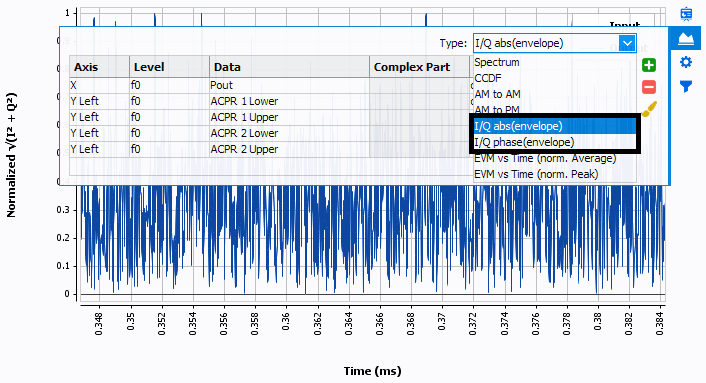Click Y Left in the ACPR 2 Lower row
The height and width of the screenshot is (383, 706).
[100, 133]
